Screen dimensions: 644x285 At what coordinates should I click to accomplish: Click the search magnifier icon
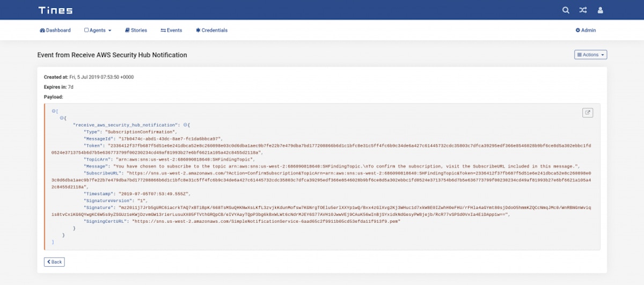[x=566, y=10]
